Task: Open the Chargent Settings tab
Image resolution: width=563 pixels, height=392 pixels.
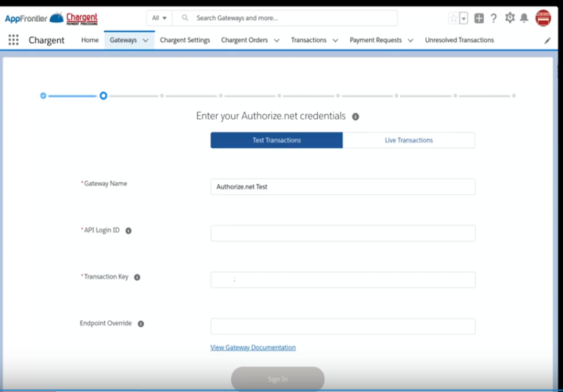Action: [x=185, y=40]
